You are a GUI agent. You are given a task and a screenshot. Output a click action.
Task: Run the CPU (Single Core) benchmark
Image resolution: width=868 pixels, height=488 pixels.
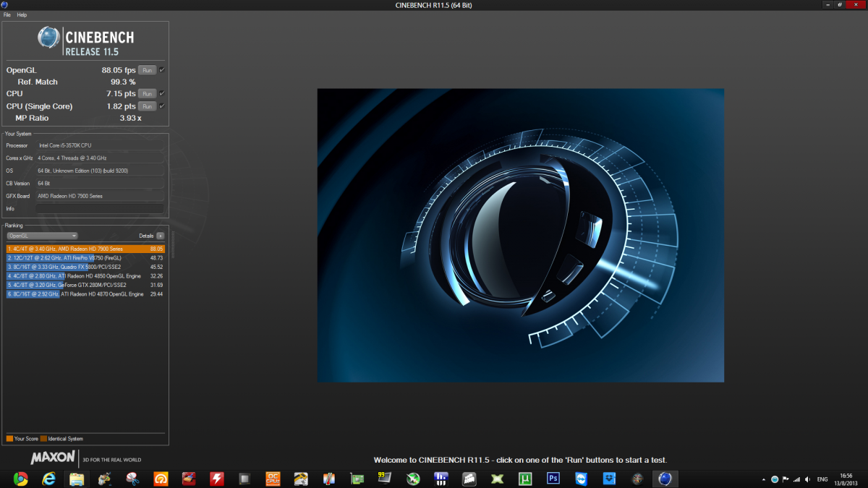click(147, 106)
